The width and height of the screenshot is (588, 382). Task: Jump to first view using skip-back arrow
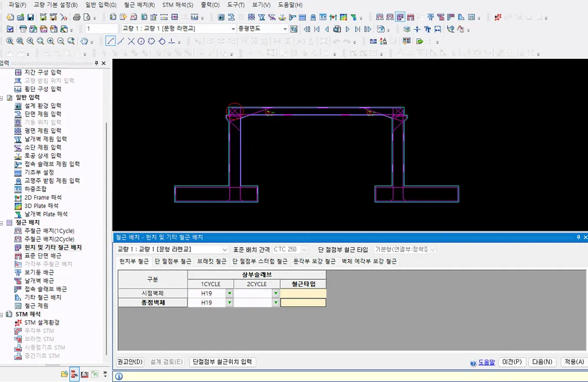[317, 29]
